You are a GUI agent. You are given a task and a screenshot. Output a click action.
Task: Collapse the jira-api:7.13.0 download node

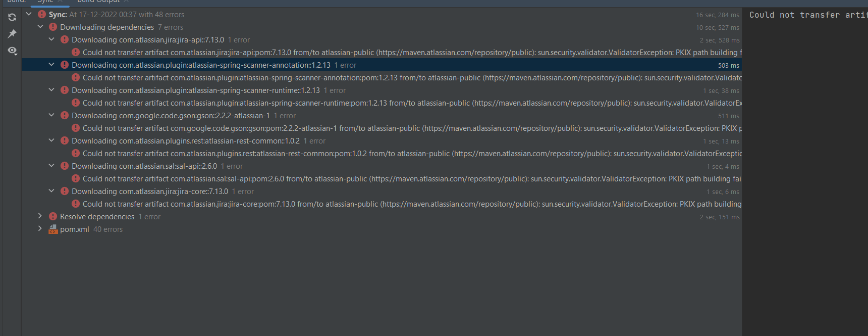tap(51, 39)
